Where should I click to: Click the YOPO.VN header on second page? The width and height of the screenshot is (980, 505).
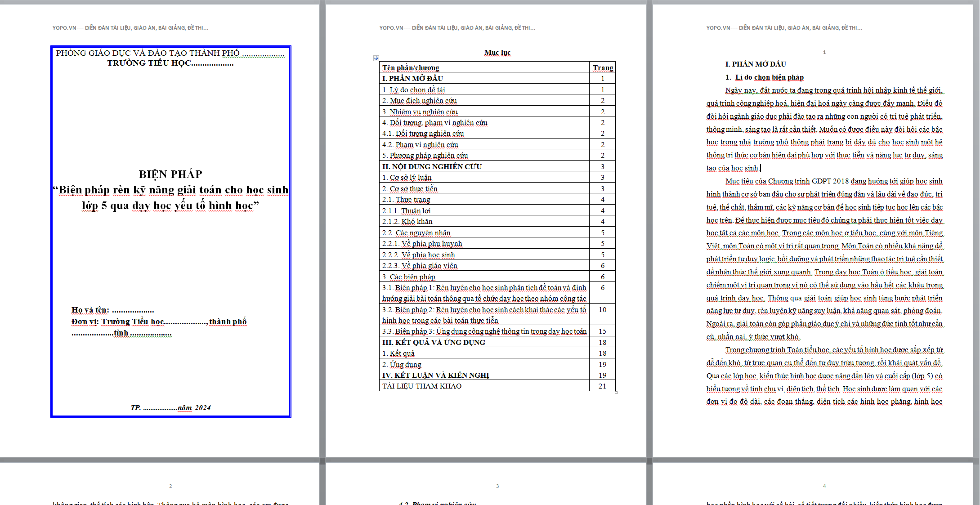click(457, 28)
